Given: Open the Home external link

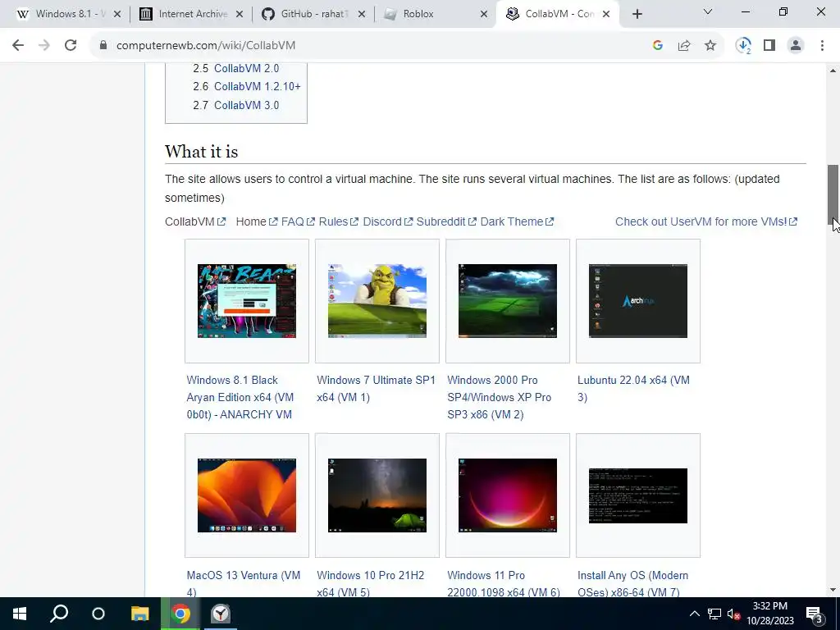Looking at the screenshot, I should pos(257,221).
